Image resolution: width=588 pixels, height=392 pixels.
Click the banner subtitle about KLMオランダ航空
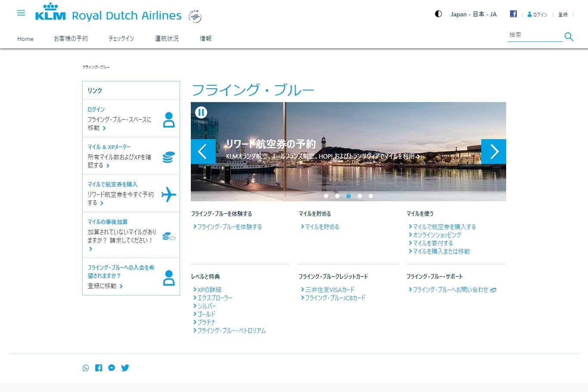tap(323, 156)
